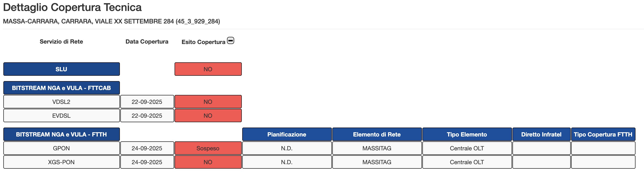Click the NO status for XGS-PON
This screenshot has width=644, height=172.
[x=208, y=162]
